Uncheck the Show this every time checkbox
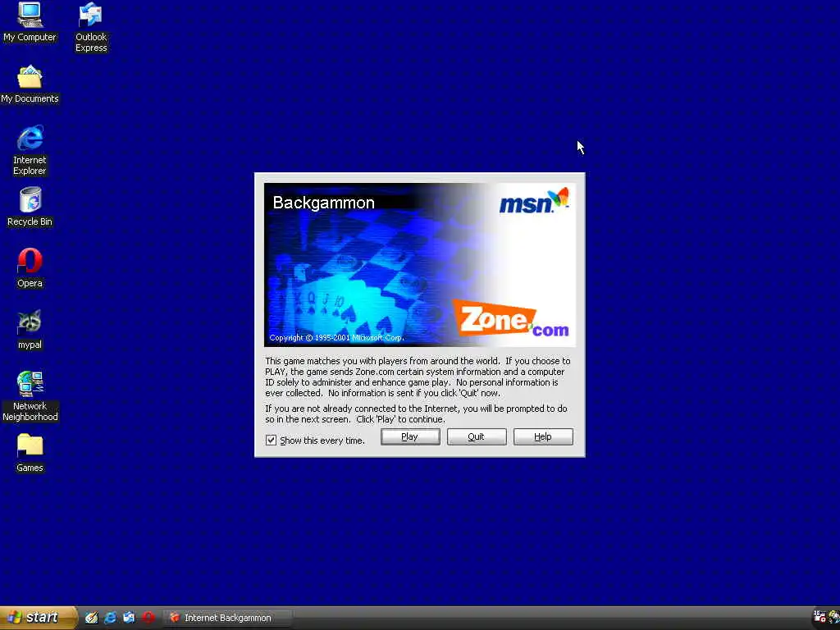The image size is (840, 630). coord(271,441)
